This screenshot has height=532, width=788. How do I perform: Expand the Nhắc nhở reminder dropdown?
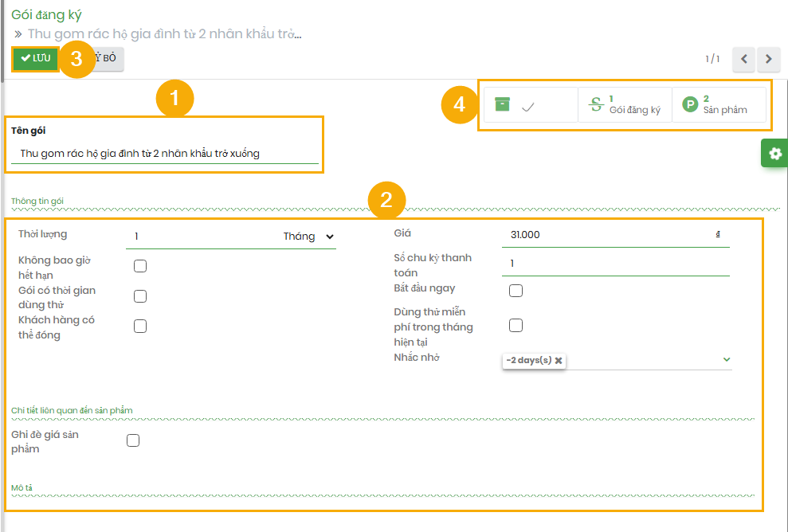[726, 359]
